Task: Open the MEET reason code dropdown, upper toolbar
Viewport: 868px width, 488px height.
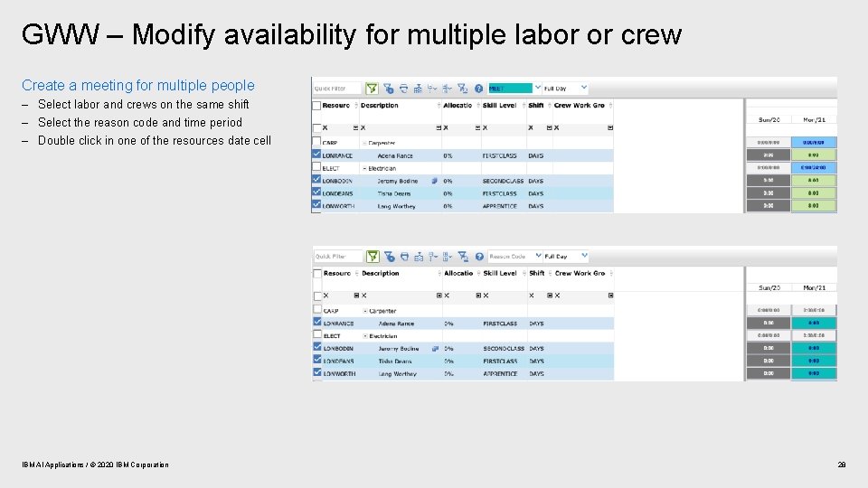Action: click(x=537, y=88)
